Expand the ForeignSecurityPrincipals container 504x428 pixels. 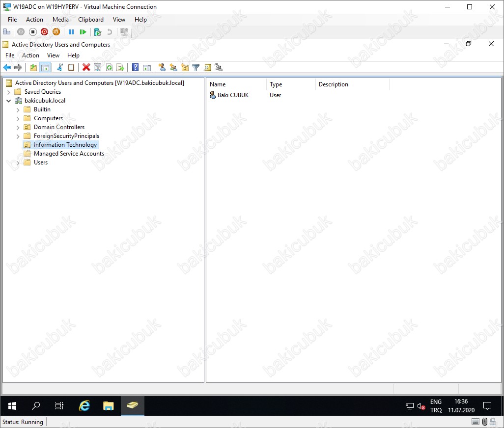tap(18, 136)
